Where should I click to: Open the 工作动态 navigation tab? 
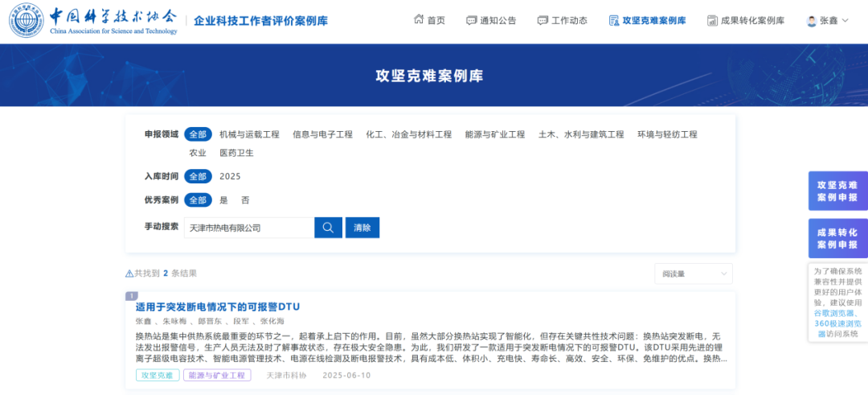click(569, 21)
